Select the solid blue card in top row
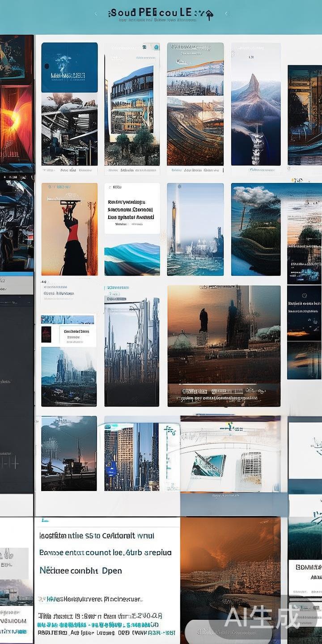 point(69,67)
